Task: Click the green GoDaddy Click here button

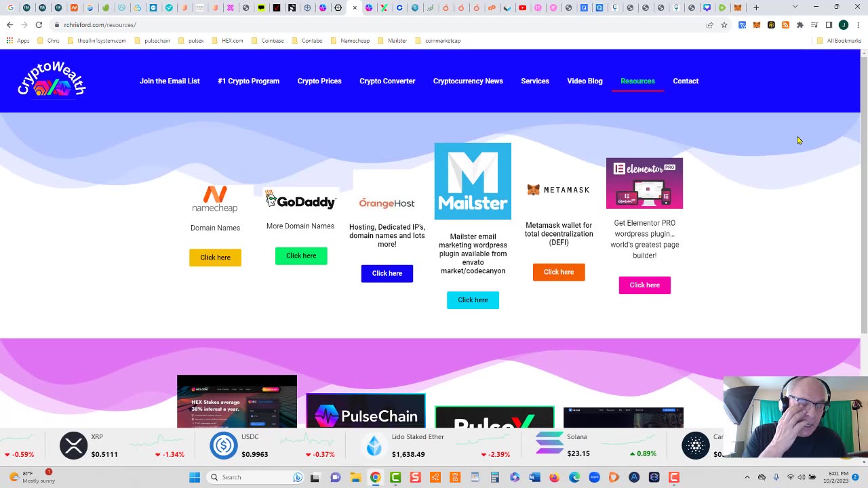Action: point(301,256)
